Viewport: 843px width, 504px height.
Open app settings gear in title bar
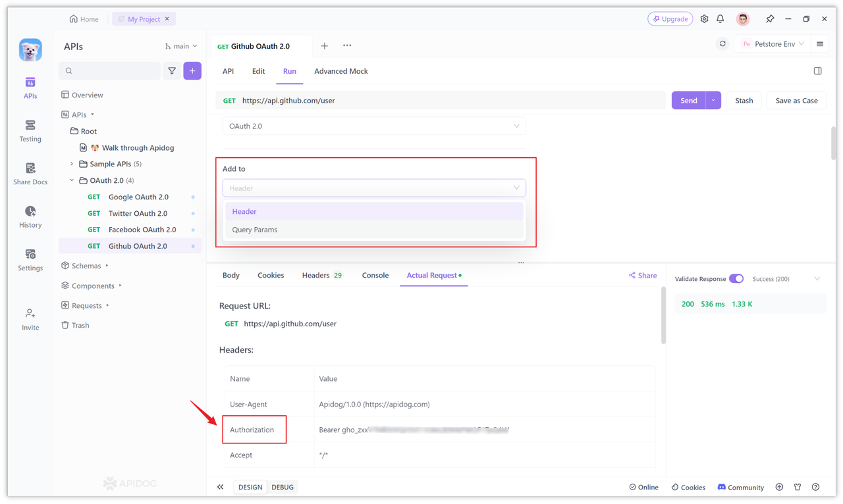704,19
